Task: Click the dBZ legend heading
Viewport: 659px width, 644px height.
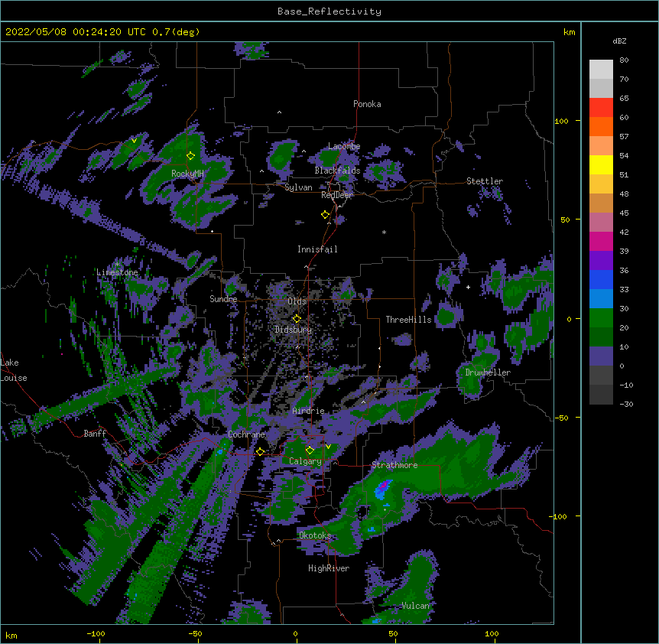Action: pos(619,41)
